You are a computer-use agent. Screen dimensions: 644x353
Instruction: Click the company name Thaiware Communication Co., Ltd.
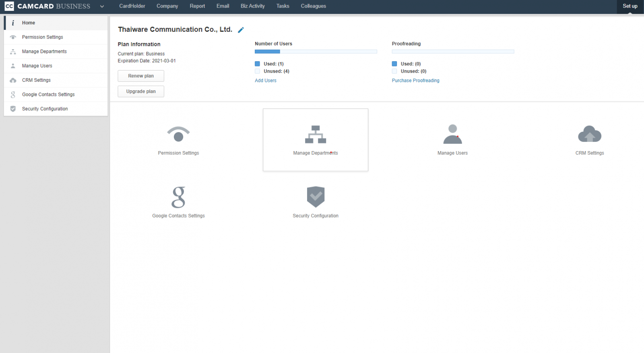point(175,29)
